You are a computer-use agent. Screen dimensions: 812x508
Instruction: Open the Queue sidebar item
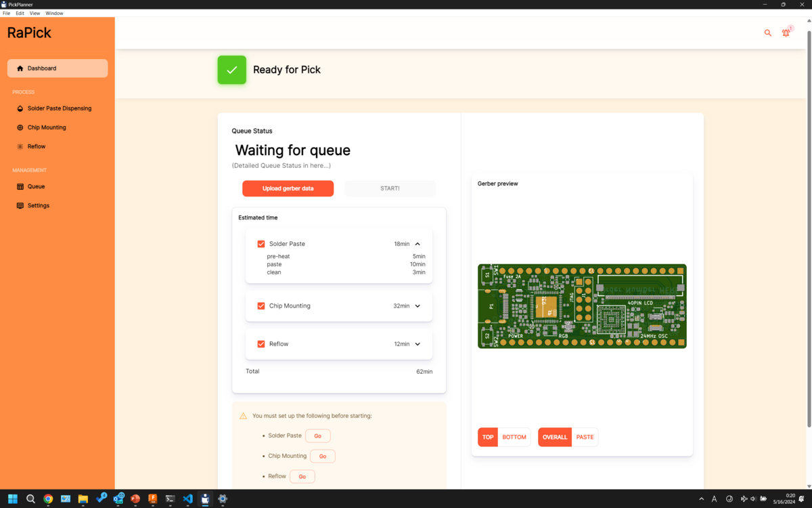58,186
